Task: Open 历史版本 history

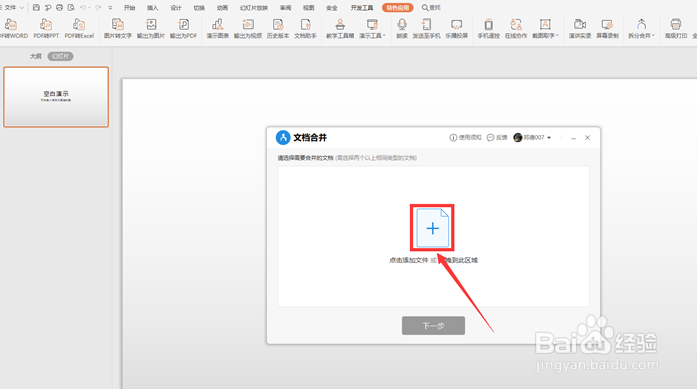Action: (278, 28)
